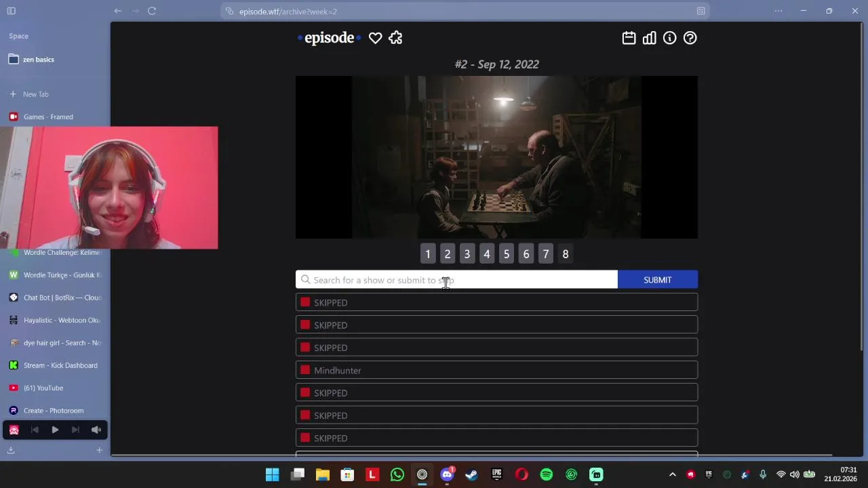
Task: Switch to the Wordle Türkçe tab
Action: (x=55, y=275)
